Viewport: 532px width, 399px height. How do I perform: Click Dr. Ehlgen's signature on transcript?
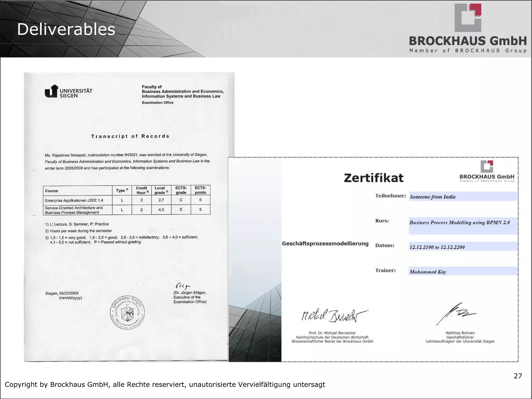pyautogui.click(x=183, y=286)
